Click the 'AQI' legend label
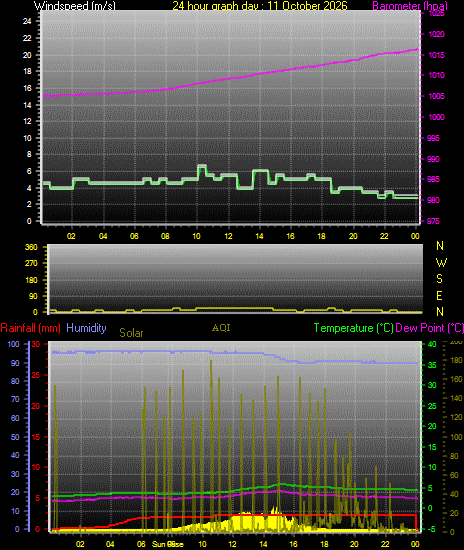 click(221, 328)
